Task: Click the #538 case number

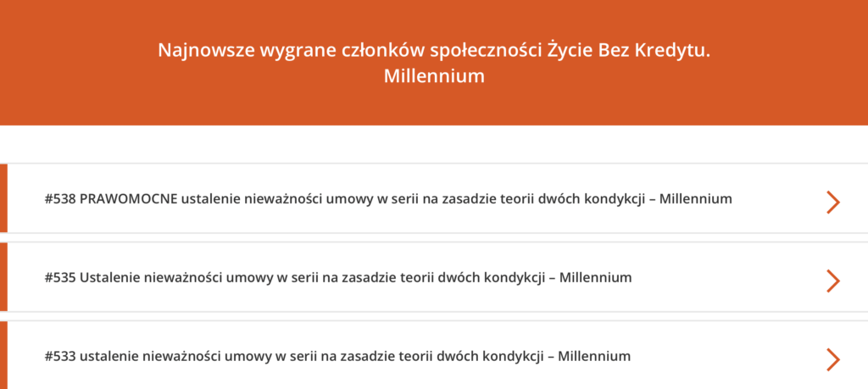Action: [59, 199]
